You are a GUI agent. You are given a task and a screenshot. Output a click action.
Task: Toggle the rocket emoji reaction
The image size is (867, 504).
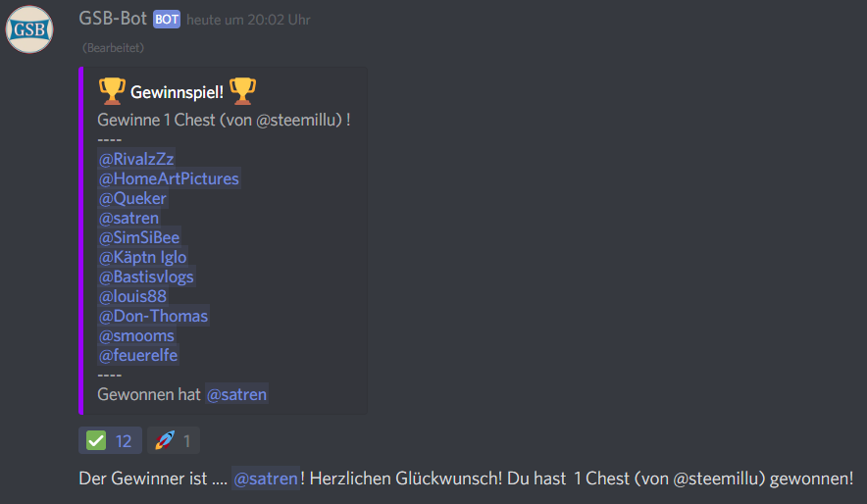174,440
